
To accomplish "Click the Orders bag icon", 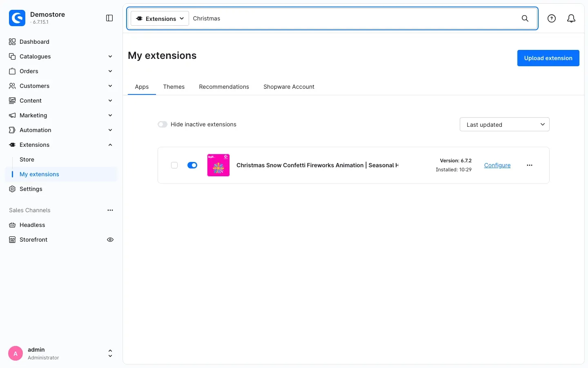I will pos(12,71).
